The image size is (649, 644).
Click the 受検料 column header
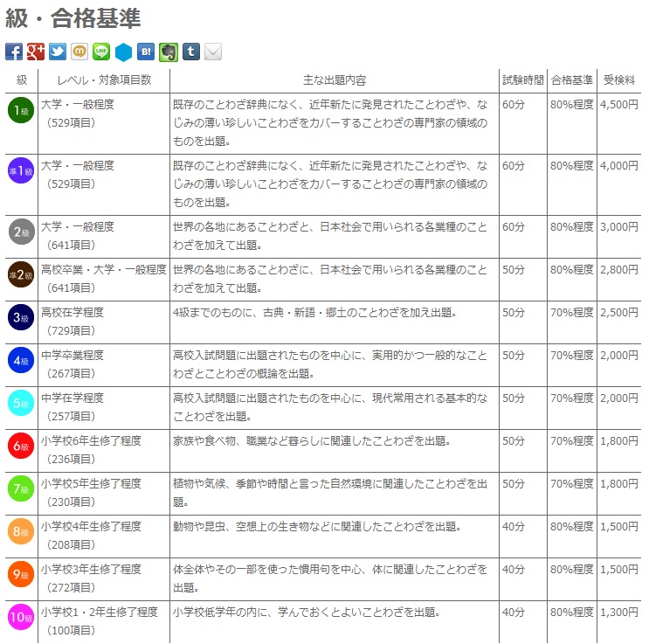(x=619, y=80)
